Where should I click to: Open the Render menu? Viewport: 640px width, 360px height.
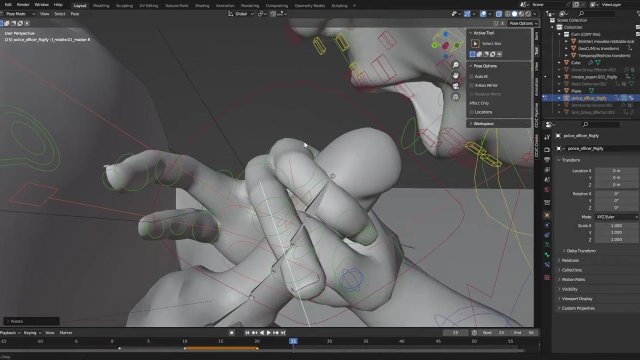(23, 5)
